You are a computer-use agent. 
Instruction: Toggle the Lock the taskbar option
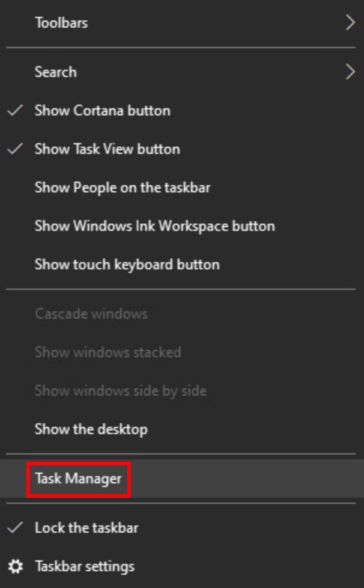86,528
